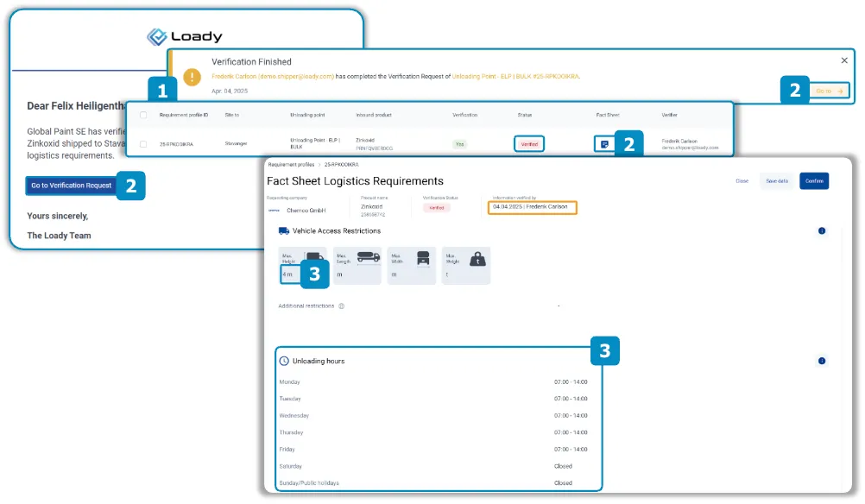Image resolution: width=865 pixels, height=504 pixels.
Task: Toggle the select-all checkbox in table header
Action: point(143,116)
